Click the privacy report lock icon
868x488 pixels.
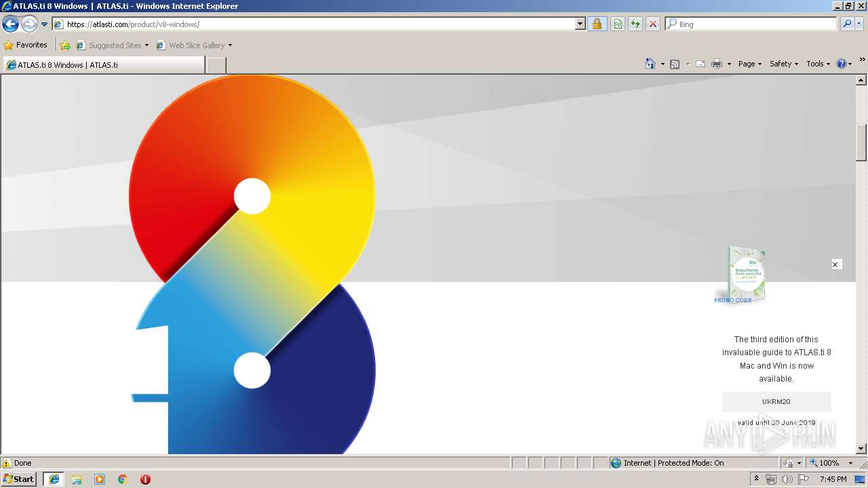789,463
